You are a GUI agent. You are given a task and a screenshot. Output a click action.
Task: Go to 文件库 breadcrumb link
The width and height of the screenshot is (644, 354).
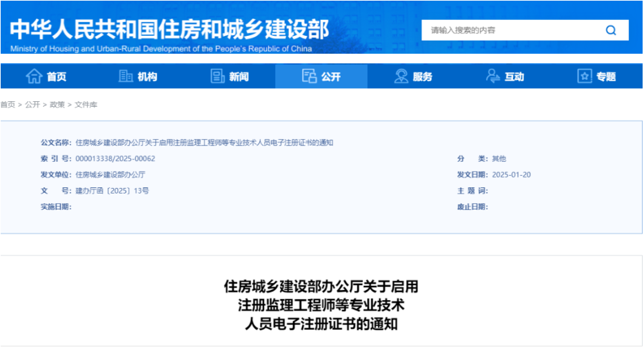click(x=85, y=105)
